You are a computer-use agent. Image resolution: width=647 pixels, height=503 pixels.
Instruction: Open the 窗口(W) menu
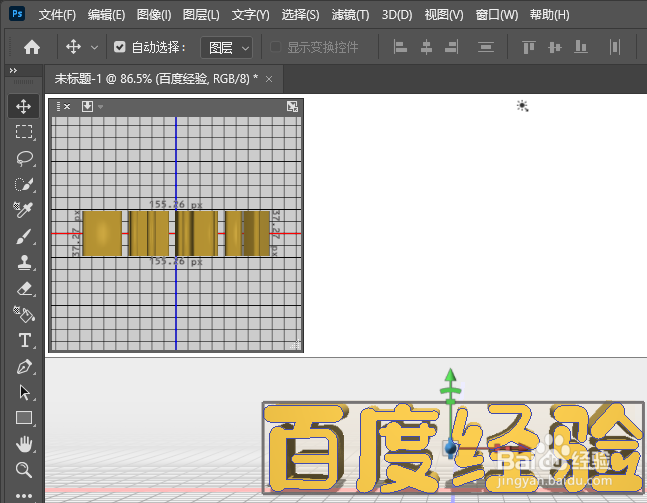tap(496, 15)
